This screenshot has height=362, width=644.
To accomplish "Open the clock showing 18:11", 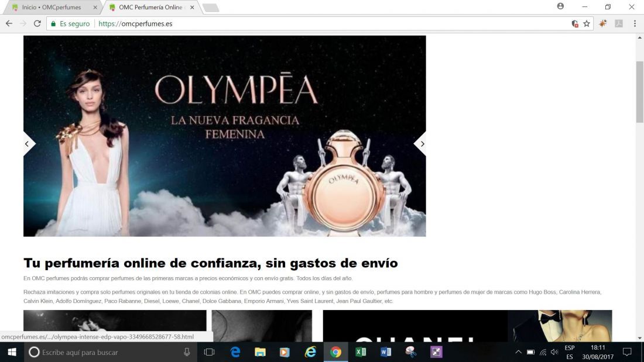I will pos(598,352).
